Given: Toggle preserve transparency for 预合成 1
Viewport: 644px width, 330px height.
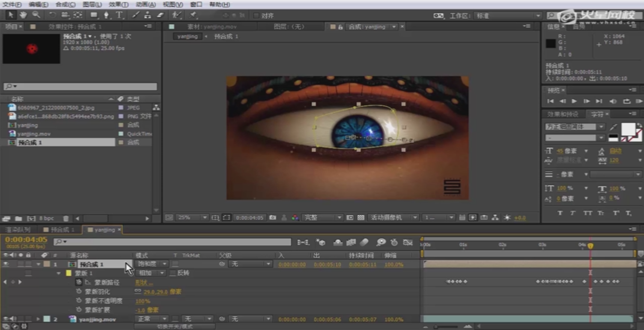Looking at the screenshot, I should (175, 264).
